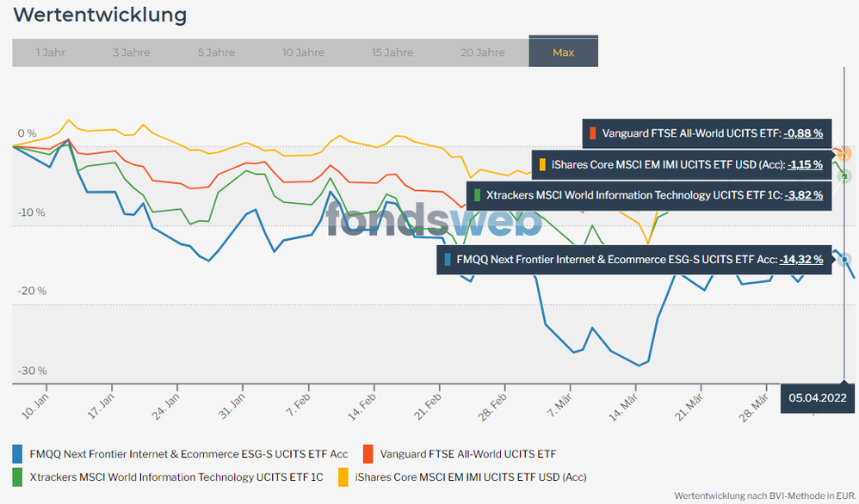This screenshot has height=504, width=859.
Task: Click the 14. Mär axis label
Action: [623, 407]
